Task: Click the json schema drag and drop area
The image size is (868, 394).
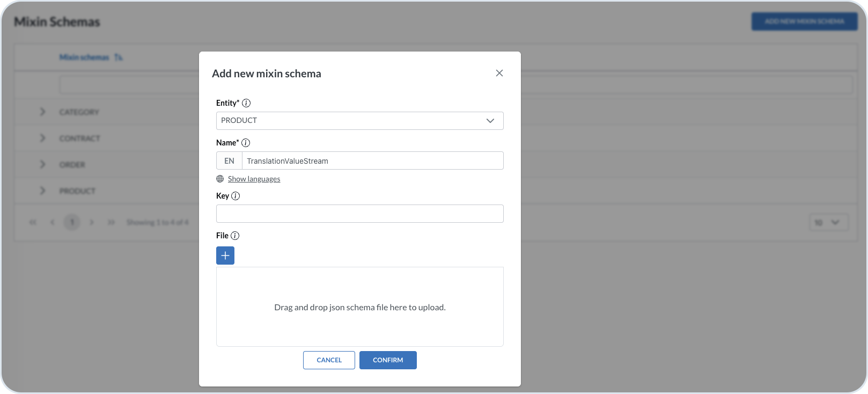Action: [359, 307]
